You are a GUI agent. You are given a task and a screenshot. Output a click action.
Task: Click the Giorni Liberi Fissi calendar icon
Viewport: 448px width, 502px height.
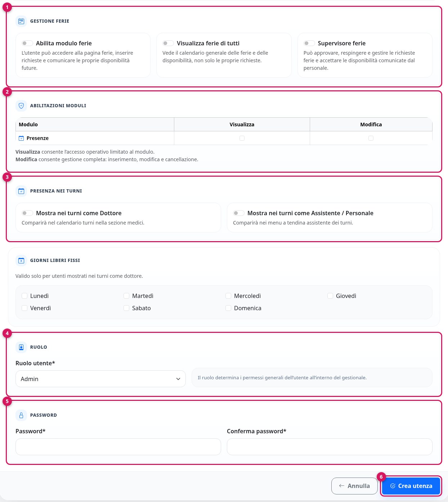21,261
